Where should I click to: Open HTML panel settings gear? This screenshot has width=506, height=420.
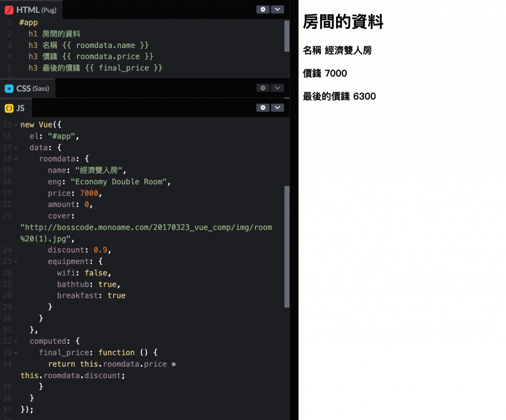point(263,9)
